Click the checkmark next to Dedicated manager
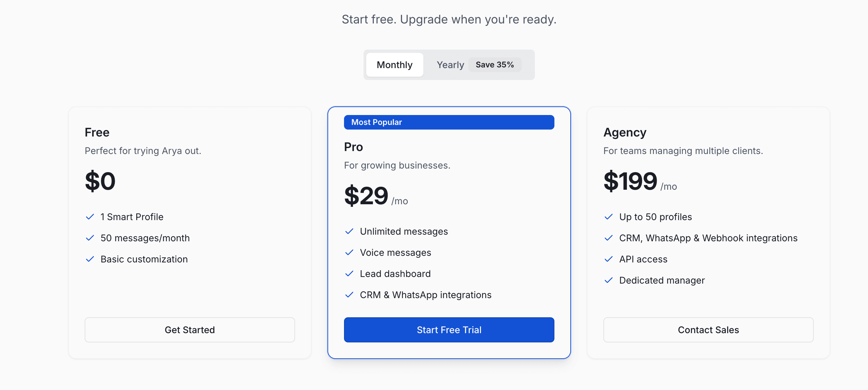Viewport: 868px width, 390px height. [608, 281]
